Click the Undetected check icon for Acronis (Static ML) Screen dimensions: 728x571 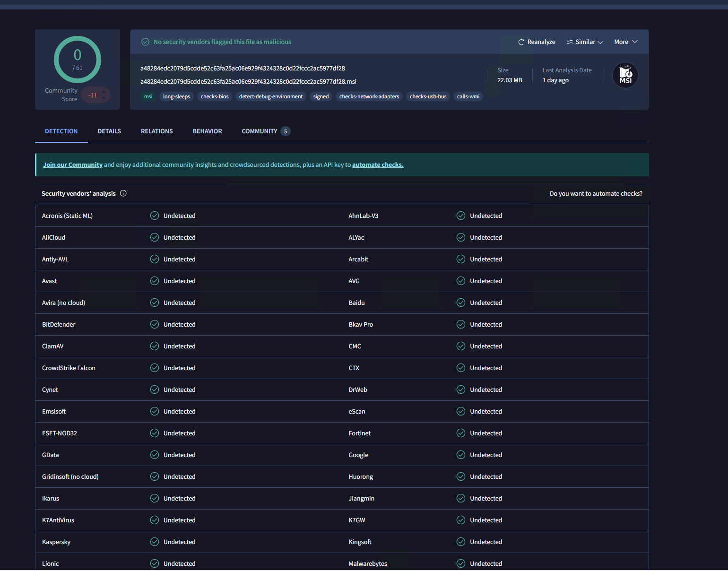tap(155, 216)
